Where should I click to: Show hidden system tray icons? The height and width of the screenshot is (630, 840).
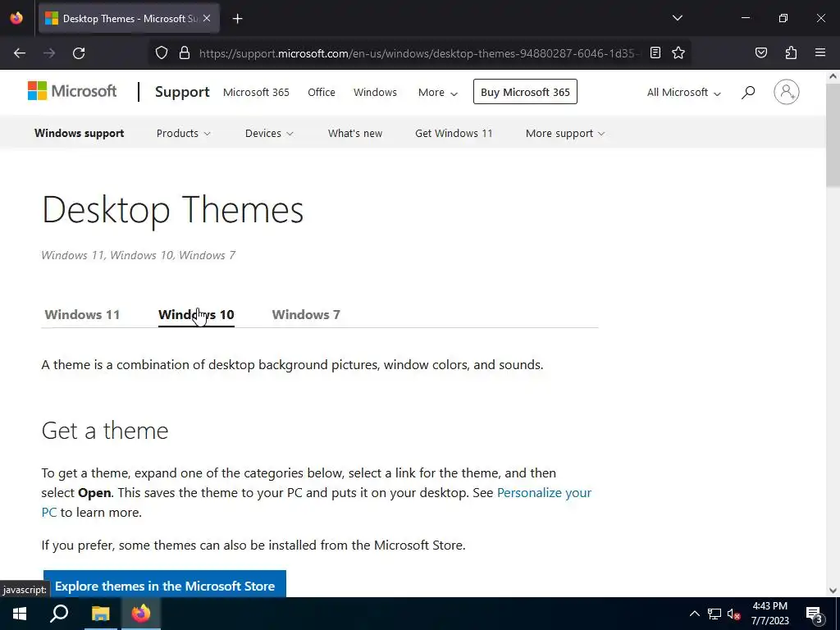(x=694, y=614)
